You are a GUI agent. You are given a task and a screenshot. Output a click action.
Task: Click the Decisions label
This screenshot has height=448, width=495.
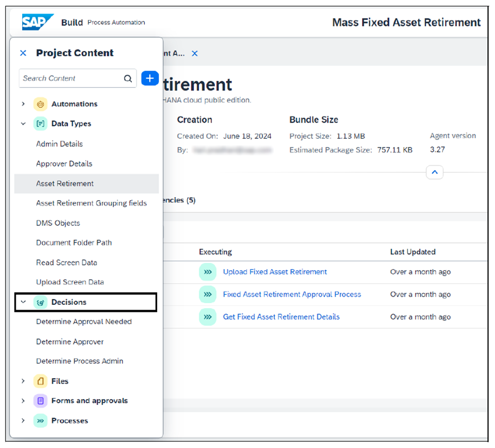69,302
